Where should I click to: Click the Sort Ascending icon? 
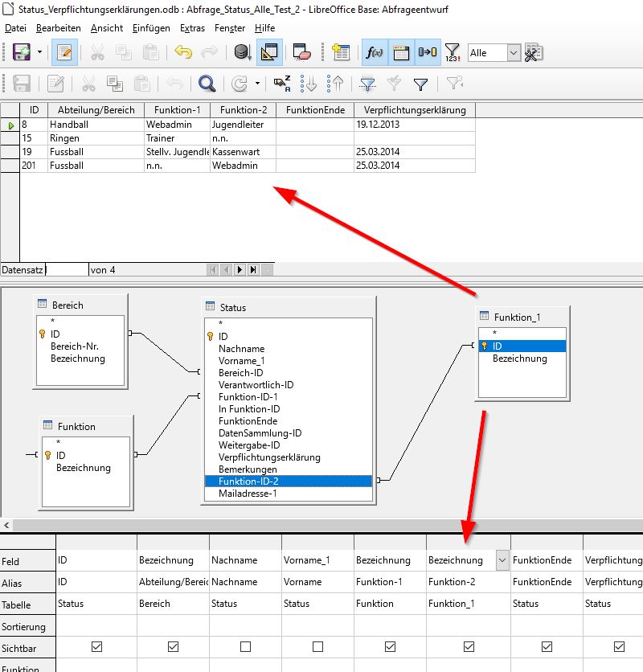click(x=308, y=83)
